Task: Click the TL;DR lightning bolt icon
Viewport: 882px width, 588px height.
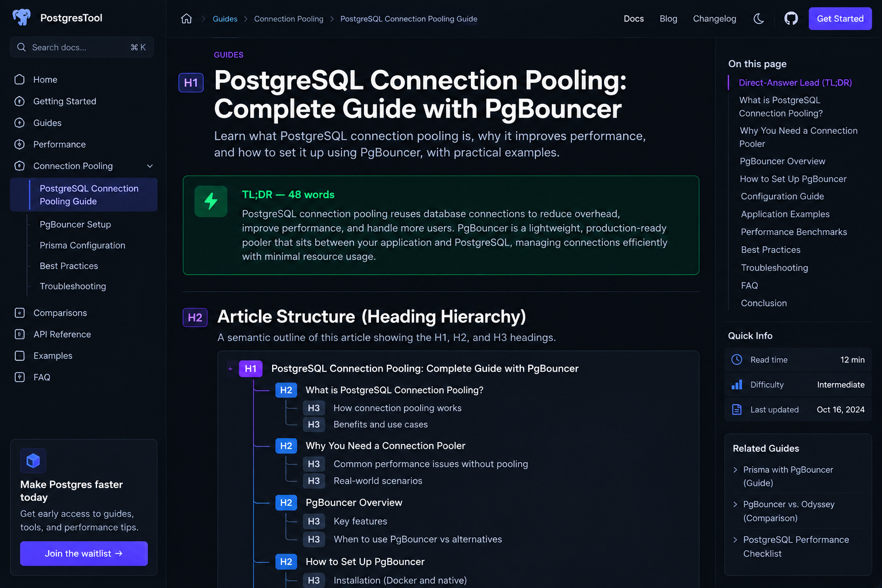Action: pos(211,201)
